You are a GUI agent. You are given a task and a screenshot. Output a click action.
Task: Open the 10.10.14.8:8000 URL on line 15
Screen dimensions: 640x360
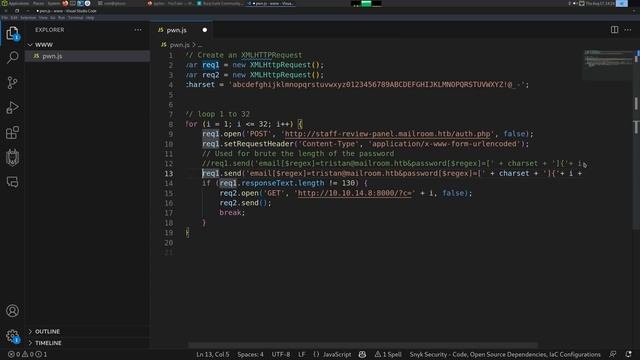click(354, 193)
